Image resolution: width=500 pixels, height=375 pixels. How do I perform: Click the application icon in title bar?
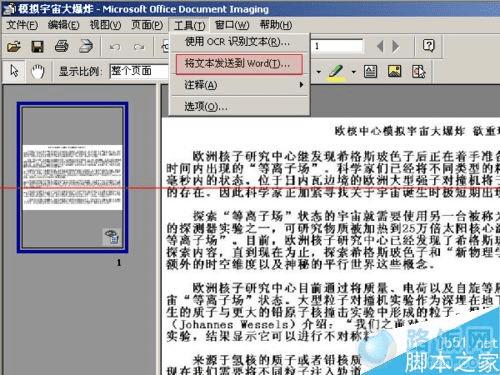tap(9, 9)
